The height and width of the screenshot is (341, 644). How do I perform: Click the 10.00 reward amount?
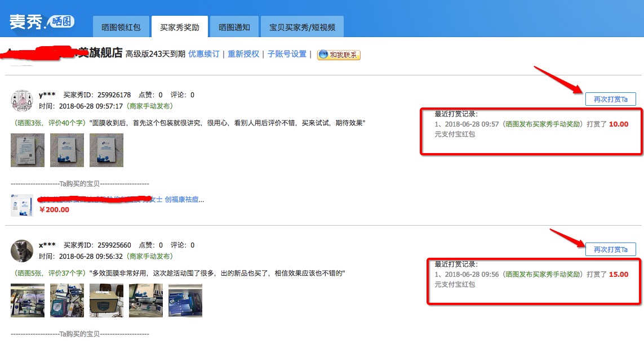pyautogui.click(x=619, y=124)
